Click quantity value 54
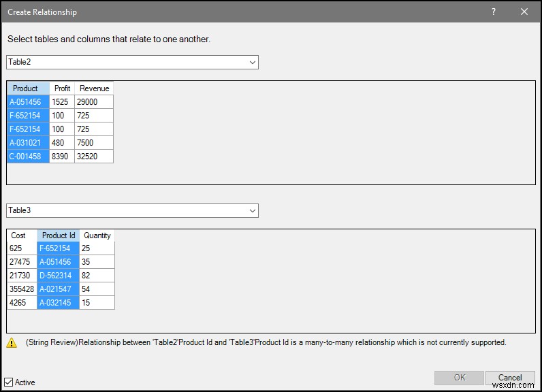542x392 pixels. pos(97,289)
